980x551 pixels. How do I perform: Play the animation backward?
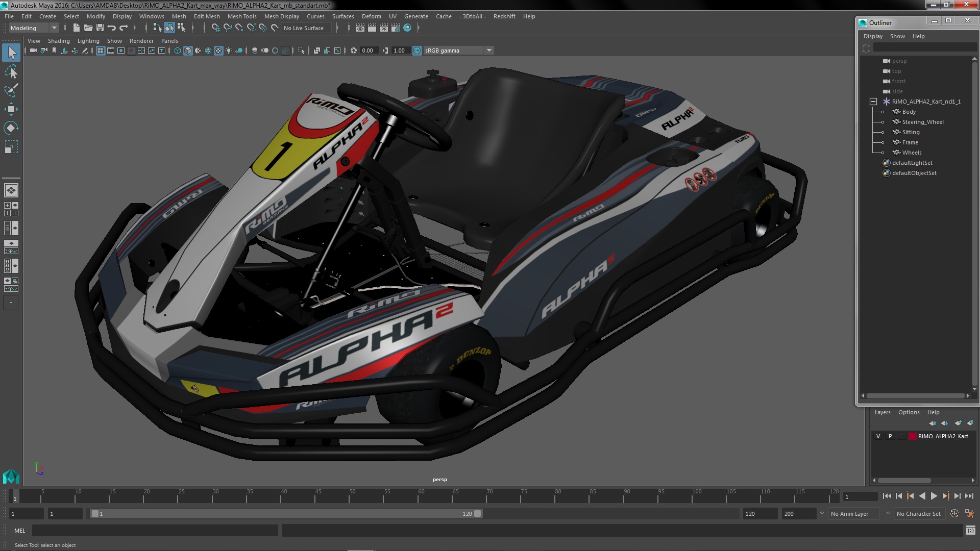922,496
